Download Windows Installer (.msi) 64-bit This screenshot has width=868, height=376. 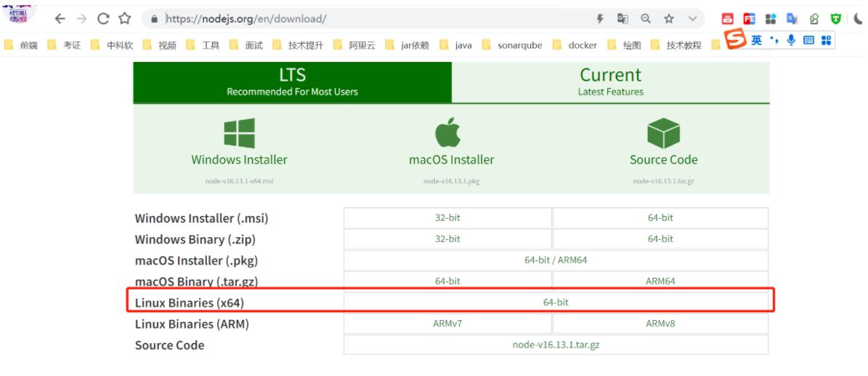(660, 218)
